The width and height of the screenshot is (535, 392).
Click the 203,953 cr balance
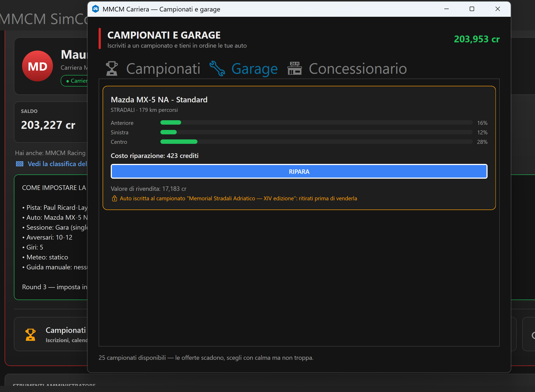click(477, 39)
